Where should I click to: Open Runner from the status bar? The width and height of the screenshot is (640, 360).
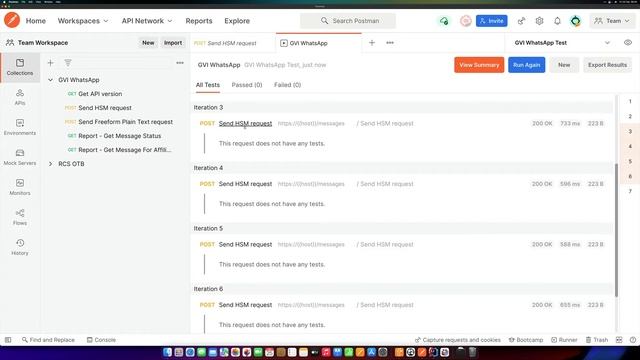point(564,340)
